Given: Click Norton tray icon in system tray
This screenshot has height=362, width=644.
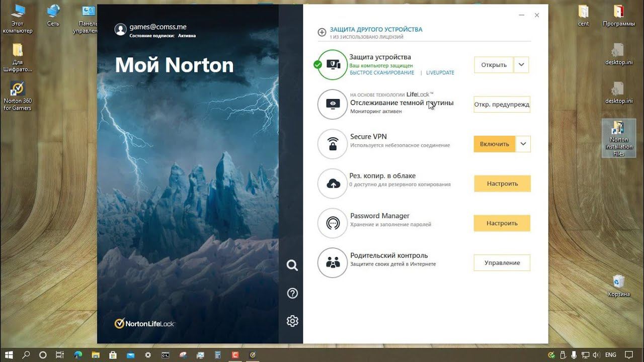Looking at the screenshot, I should (551, 355).
